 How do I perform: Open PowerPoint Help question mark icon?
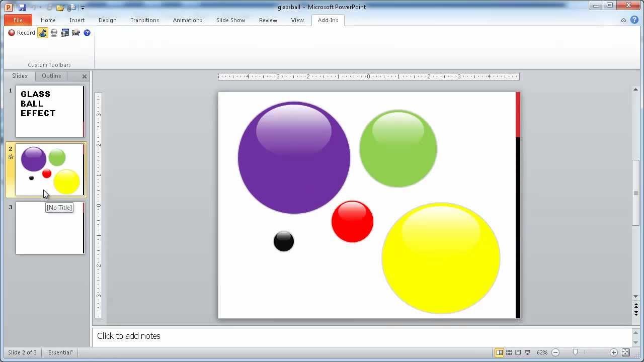pyautogui.click(x=634, y=20)
